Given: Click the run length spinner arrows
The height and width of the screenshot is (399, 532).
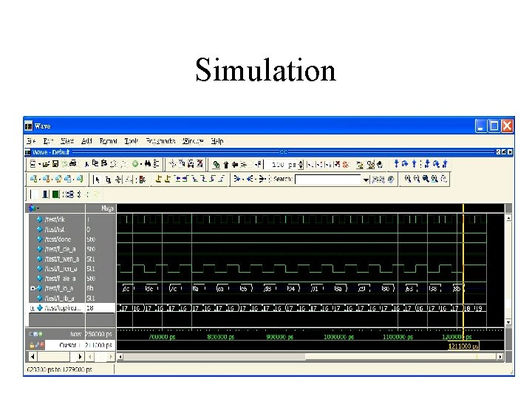Looking at the screenshot, I should (x=301, y=165).
